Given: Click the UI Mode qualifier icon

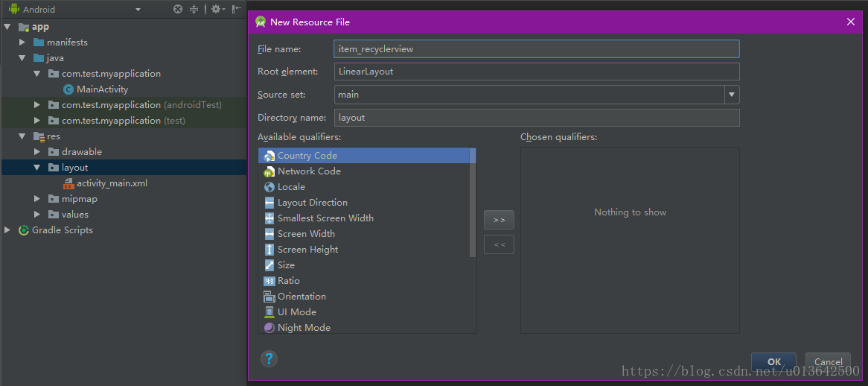Looking at the screenshot, I should click(x=269, y=311).
